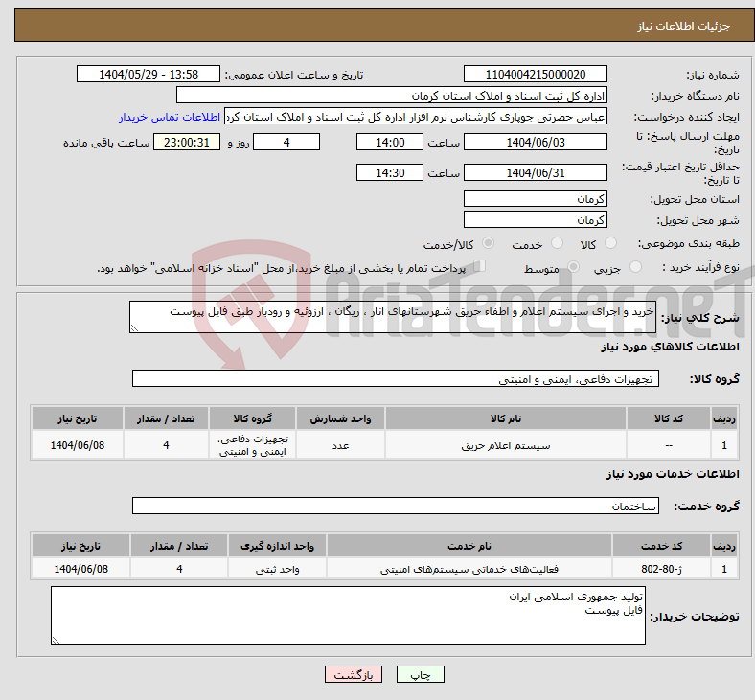Click the delivery province field کرمان
This screenshot has height=700, width=755.
(535, 198)
